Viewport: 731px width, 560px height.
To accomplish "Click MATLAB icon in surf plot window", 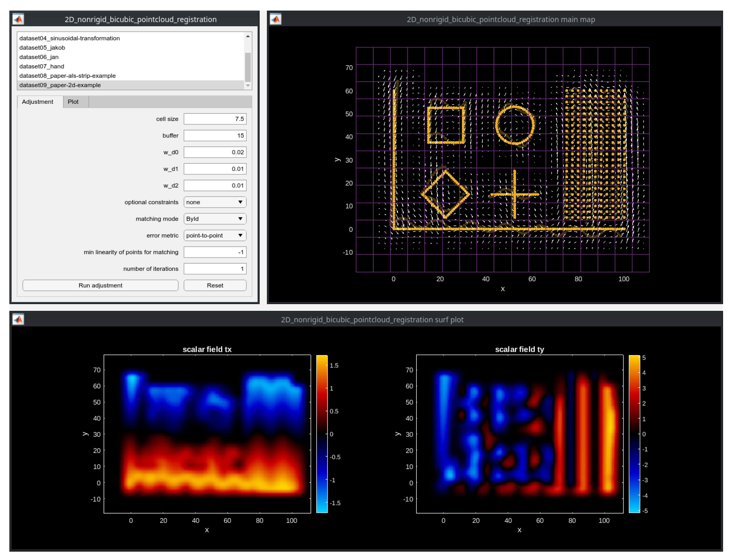I will point(18,319).
